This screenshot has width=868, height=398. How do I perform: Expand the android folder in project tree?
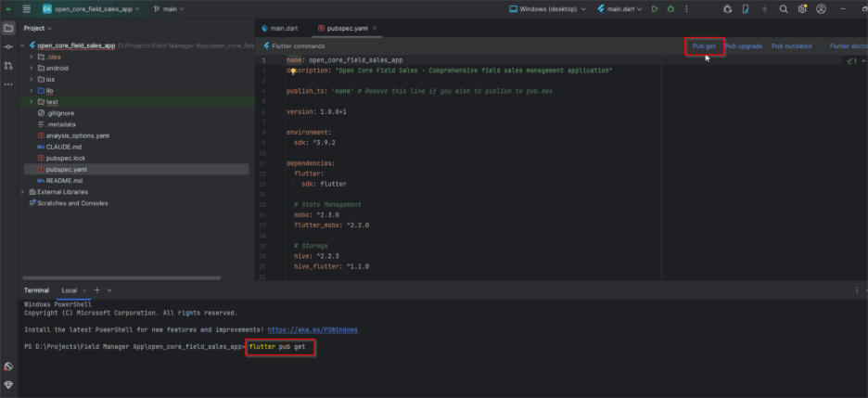[31, 68]
